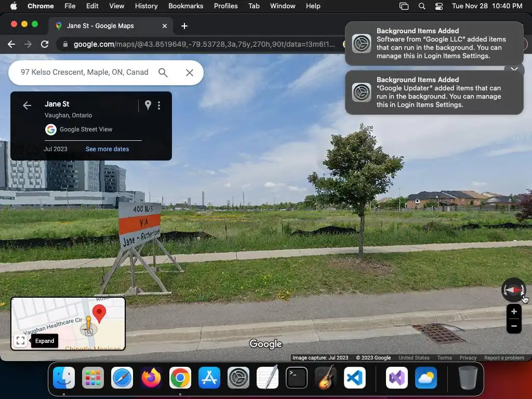The image size is (532, 399).
Task: Click the Expand label on the minimap
Action: coord(45,341)
